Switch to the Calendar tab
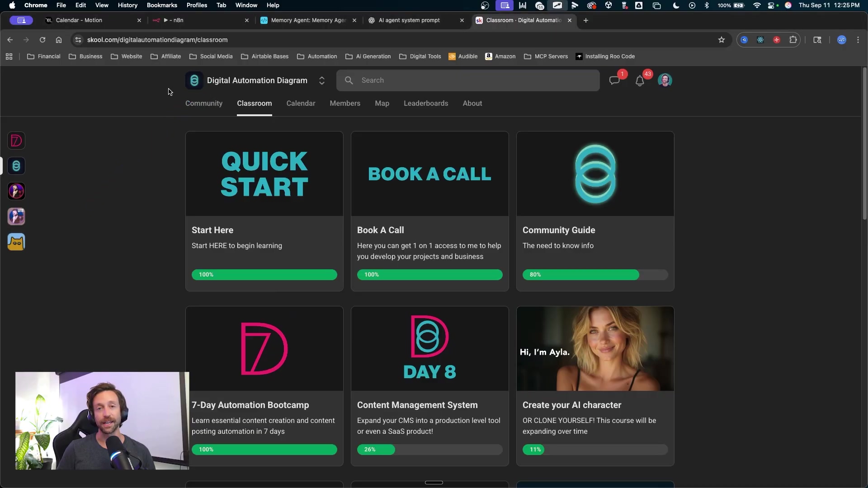Image resolution: width=868 pixels, height=488 pixels. coord(301,103)
